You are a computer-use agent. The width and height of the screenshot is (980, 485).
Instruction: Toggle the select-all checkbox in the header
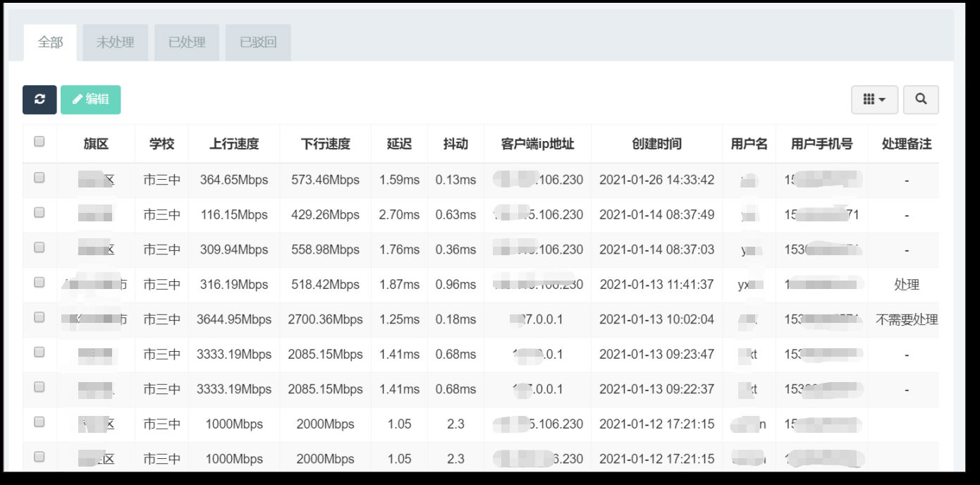click(x=39, y=141)
